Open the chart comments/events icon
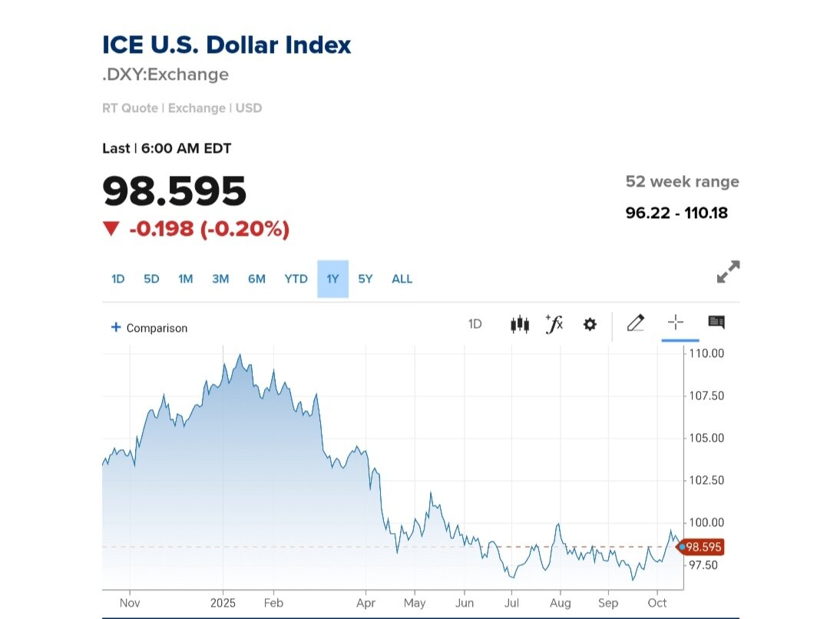The height and width of the screenshot is (619, 840). click(x=716, y=323)
